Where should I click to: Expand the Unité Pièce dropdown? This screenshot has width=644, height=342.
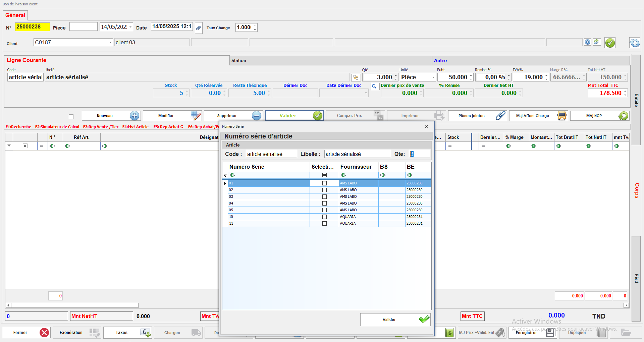433,77
